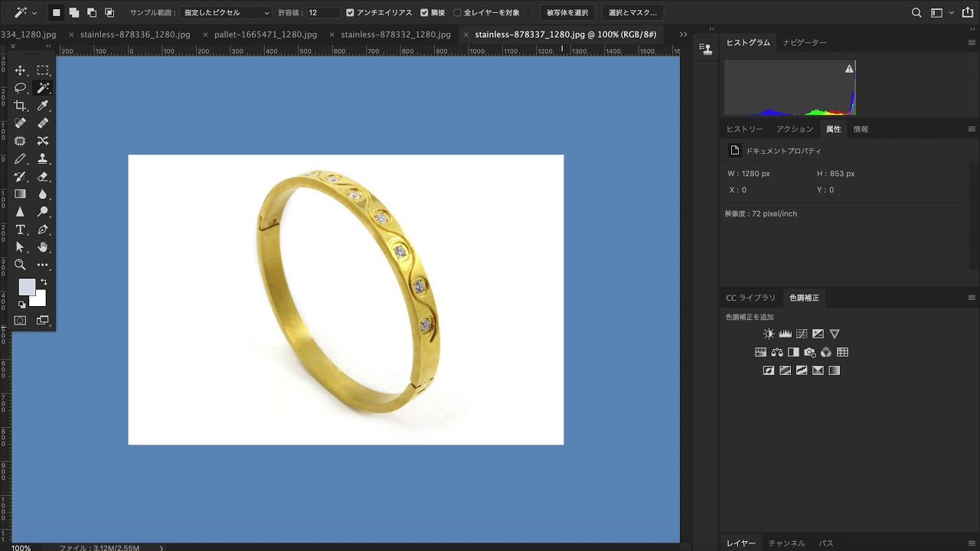Screen dimensions: 980x551
Task: Add a Photo Filter adjustment
Action: click(810, 352)
